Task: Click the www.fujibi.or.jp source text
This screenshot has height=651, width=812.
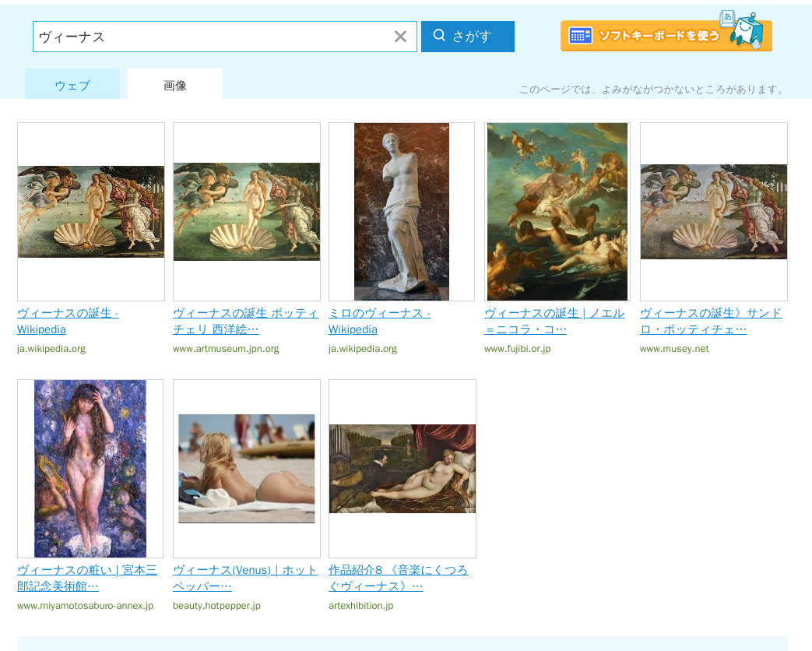Action: (x=518, y=349)
